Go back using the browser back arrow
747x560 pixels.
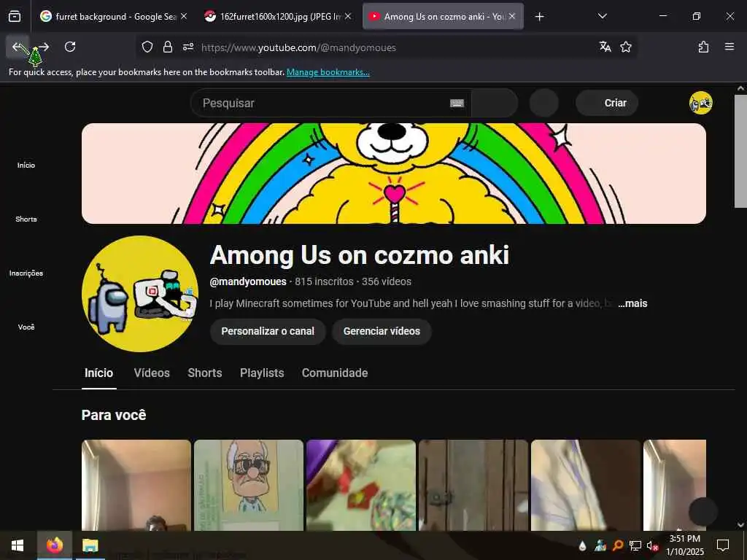(18, 47)
